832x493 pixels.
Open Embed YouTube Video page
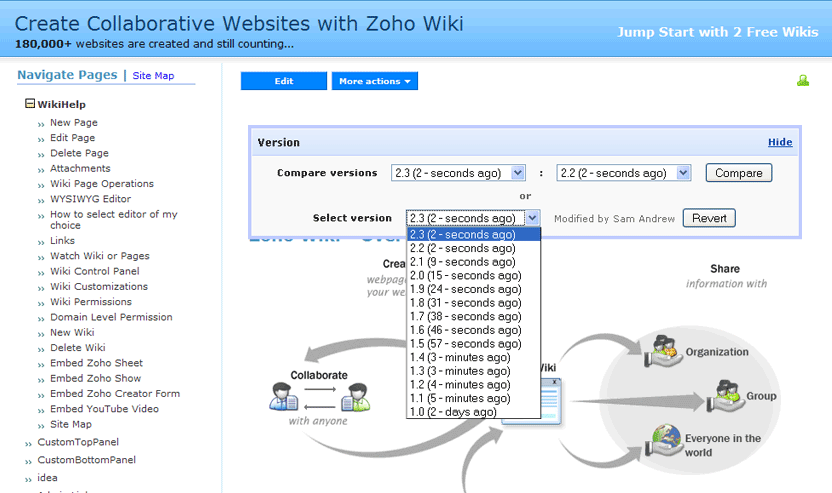(x=104, y=410)
